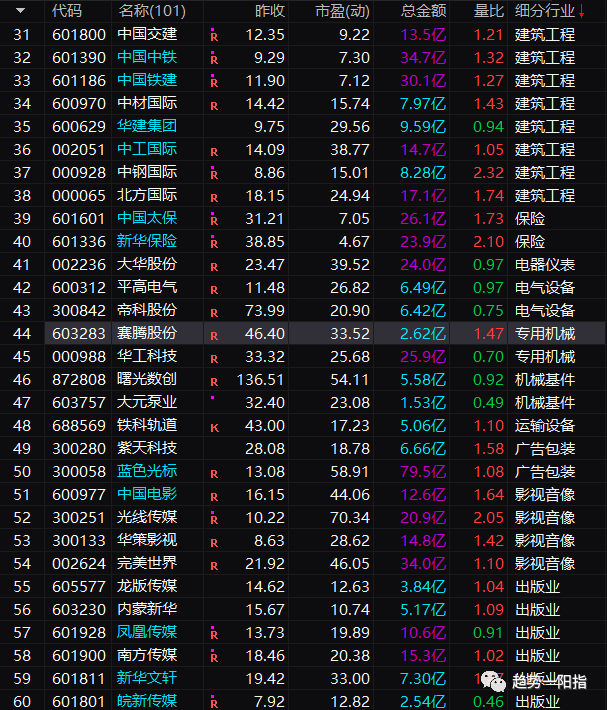
Task: Open the dropdown arrow in header corner
Action: point(20,10)
